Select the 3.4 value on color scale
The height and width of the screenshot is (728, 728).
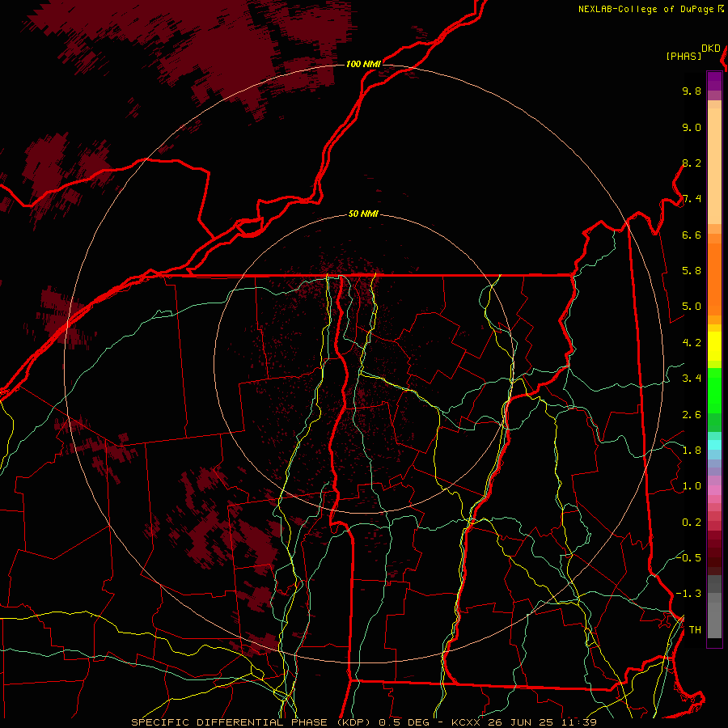pyautogui.click(x=692, y=379)
